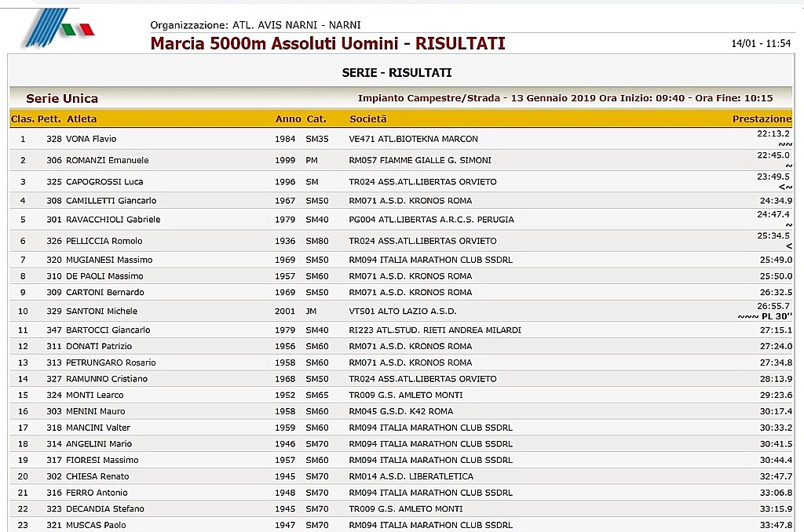Select athlete 'MUSCAS Paolo'
This screenshot has height=532, width=804.
click(96, 526)
